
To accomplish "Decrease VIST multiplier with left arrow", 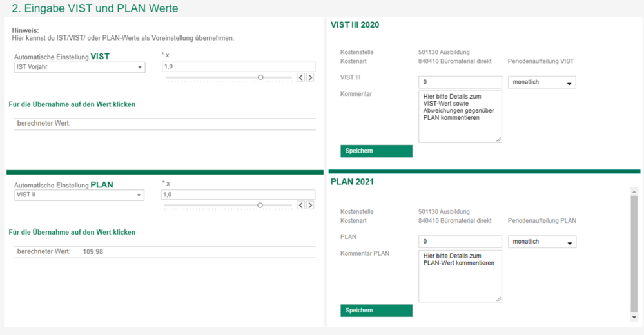I will pos(301,77).
